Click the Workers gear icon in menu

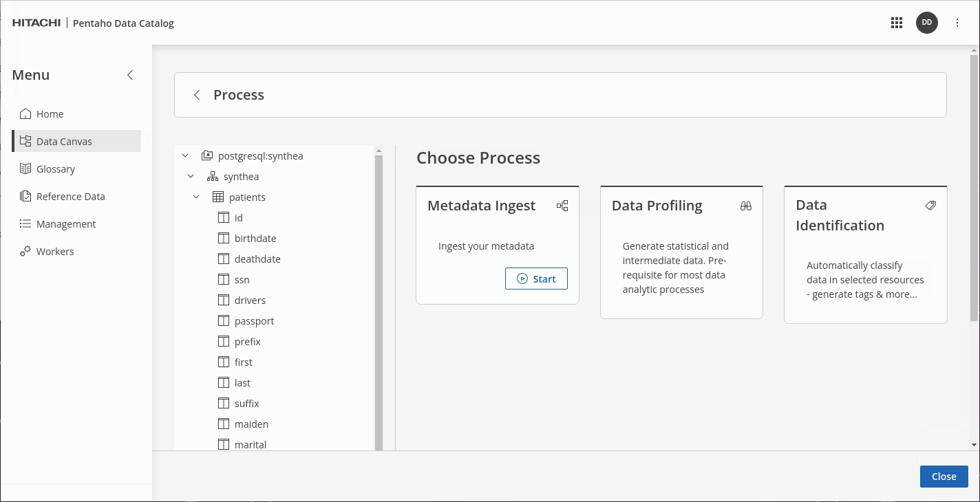25,252
